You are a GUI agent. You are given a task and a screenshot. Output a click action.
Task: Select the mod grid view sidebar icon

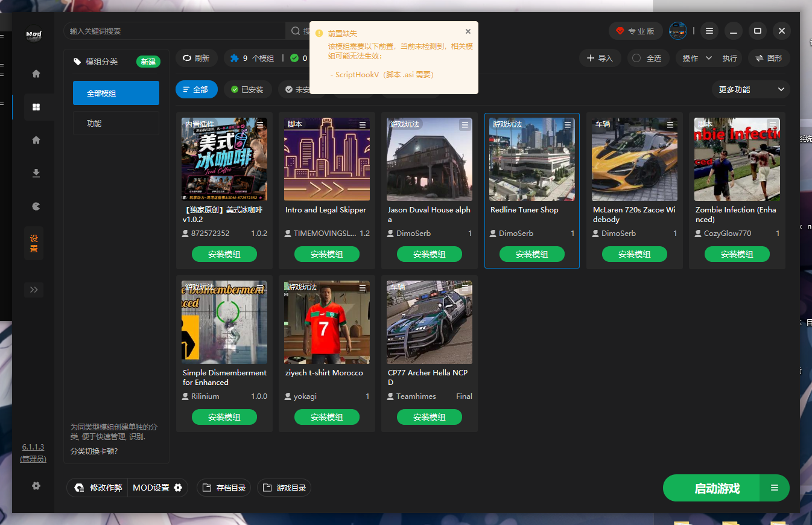point(36,107)
